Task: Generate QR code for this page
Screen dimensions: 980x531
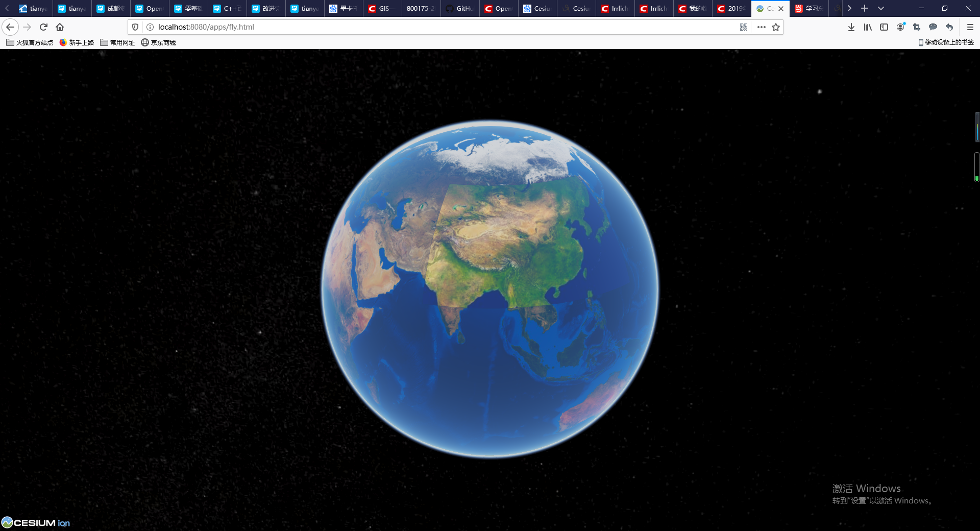Action: [x=744, y=27]
